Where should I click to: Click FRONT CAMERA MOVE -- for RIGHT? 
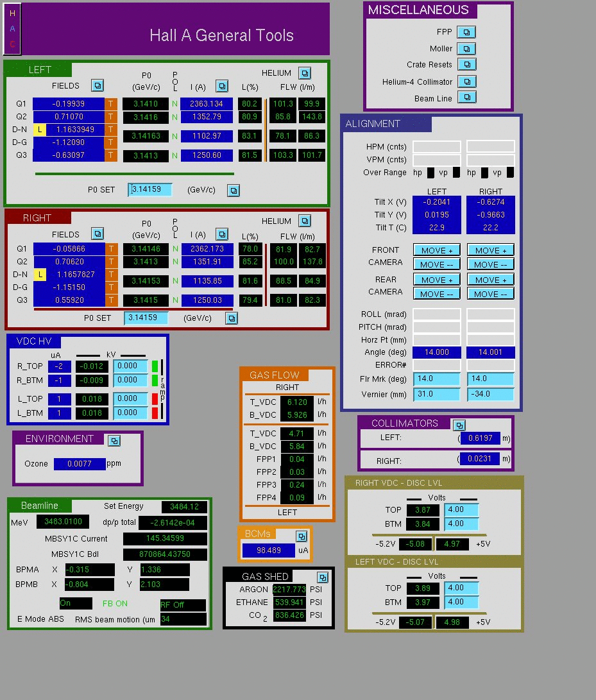pos(491,264)
